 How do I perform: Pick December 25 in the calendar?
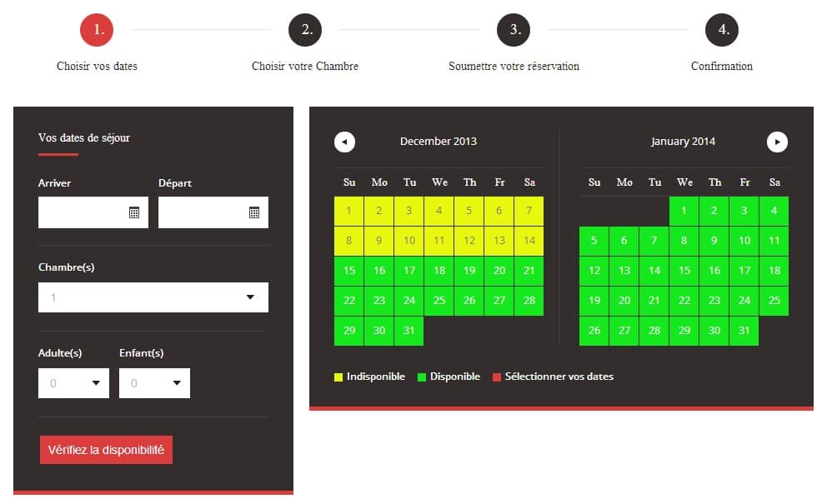point(439,301)
